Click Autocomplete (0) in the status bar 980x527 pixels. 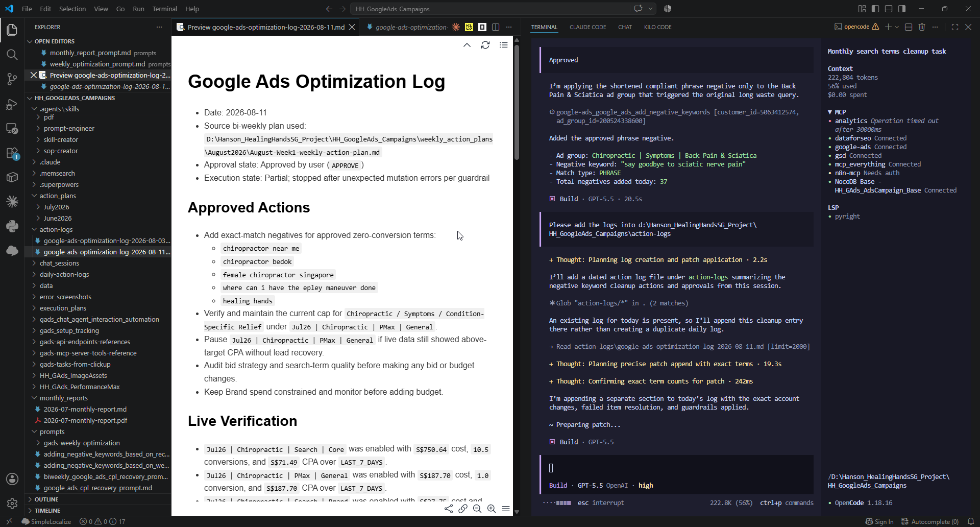(x=930, y=521)
